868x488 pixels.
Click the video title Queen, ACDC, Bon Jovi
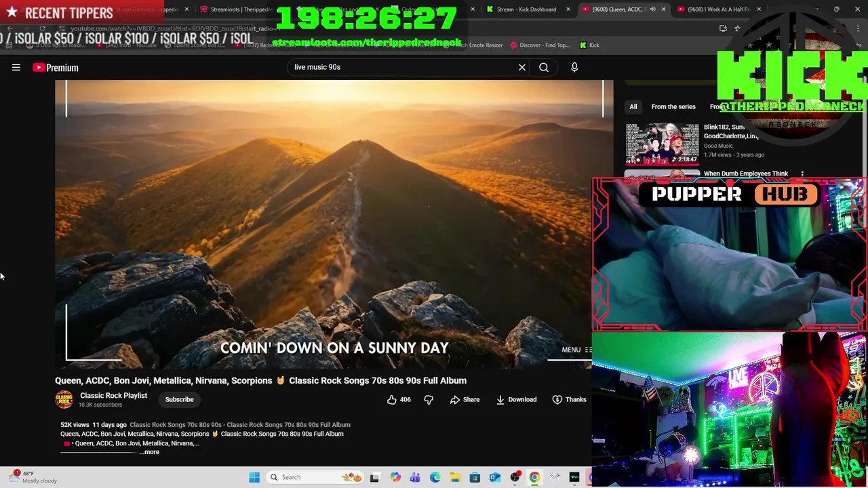260,380
